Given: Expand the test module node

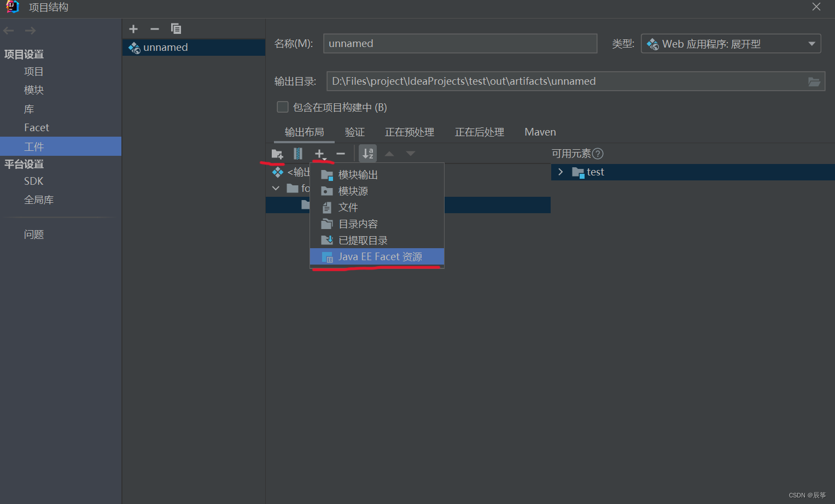Looking at the screenshot, I should (x=560, y=172).
